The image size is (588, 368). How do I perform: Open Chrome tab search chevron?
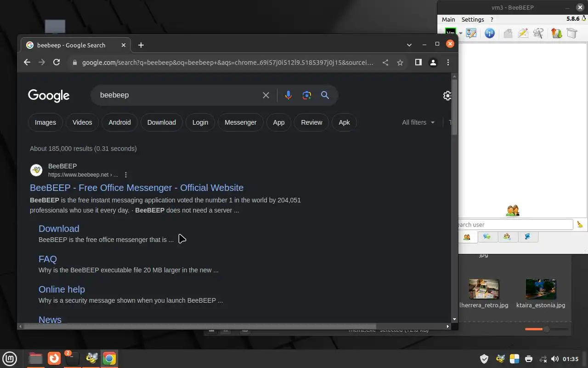[x=409, y=45]
